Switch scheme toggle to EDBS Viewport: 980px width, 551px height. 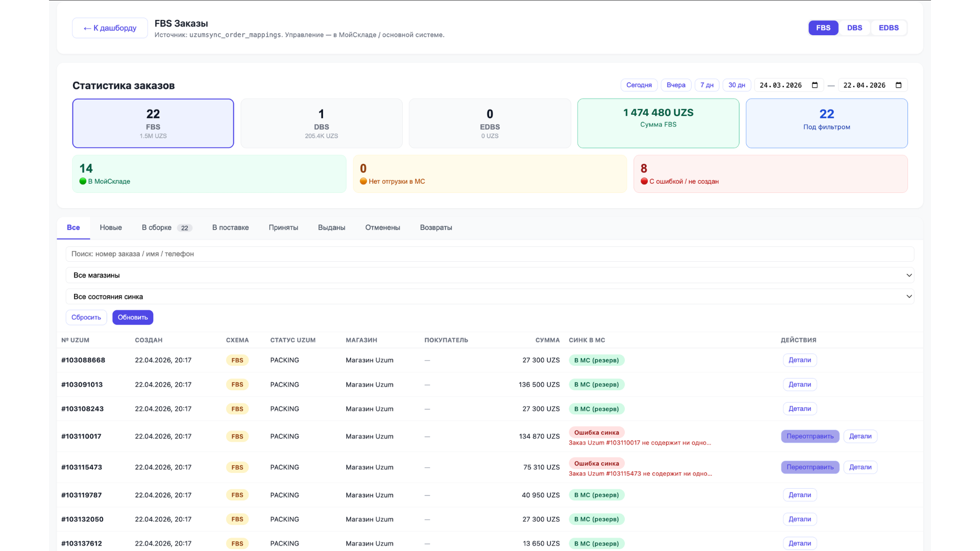[x=889, y=28]
